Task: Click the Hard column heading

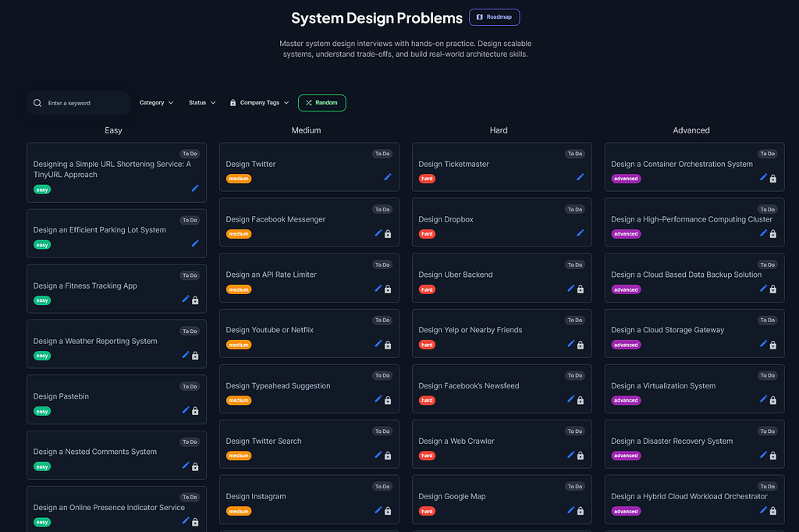Action: point(499,130)
